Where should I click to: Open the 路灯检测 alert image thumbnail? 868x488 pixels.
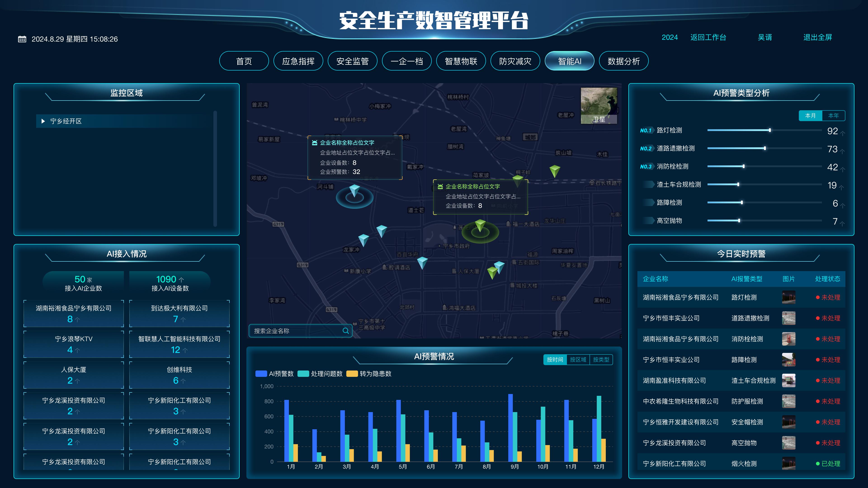click(x=788, y=297)
